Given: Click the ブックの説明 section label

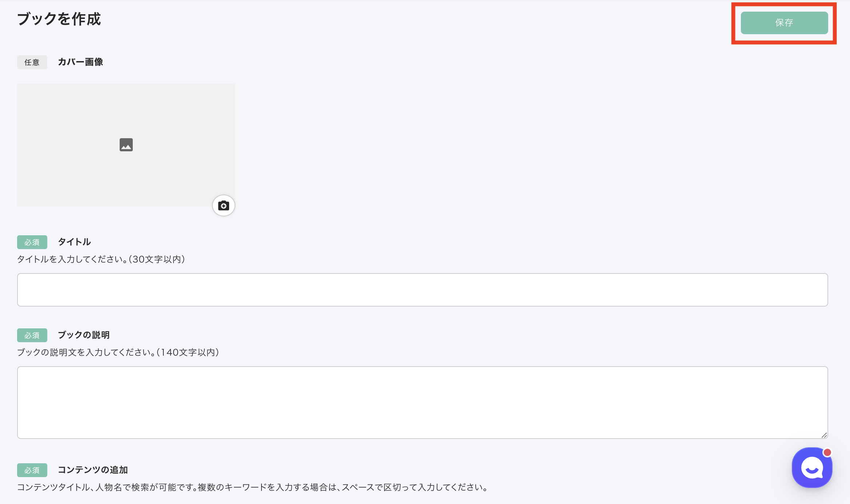Looking at the screenshot, I should (x=84, y=335).
